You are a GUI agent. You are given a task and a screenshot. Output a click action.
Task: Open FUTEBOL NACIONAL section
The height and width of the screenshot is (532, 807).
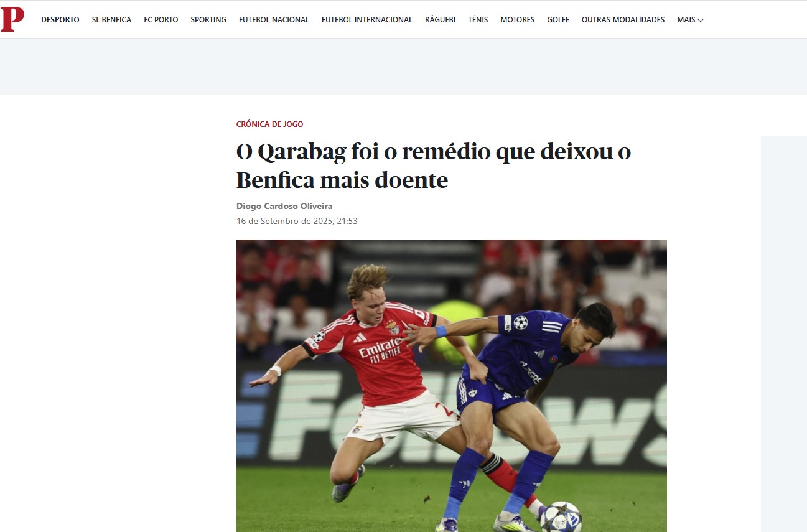tap(274, 20)
